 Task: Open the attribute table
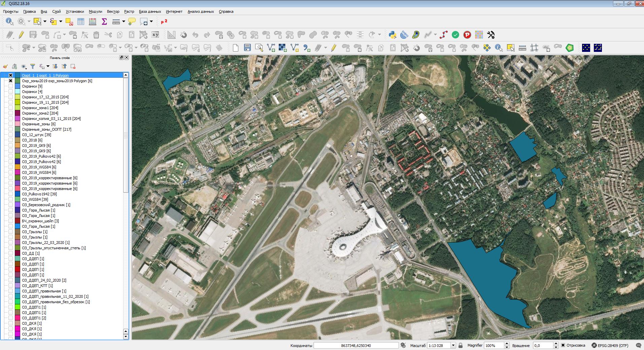(81, 22)
